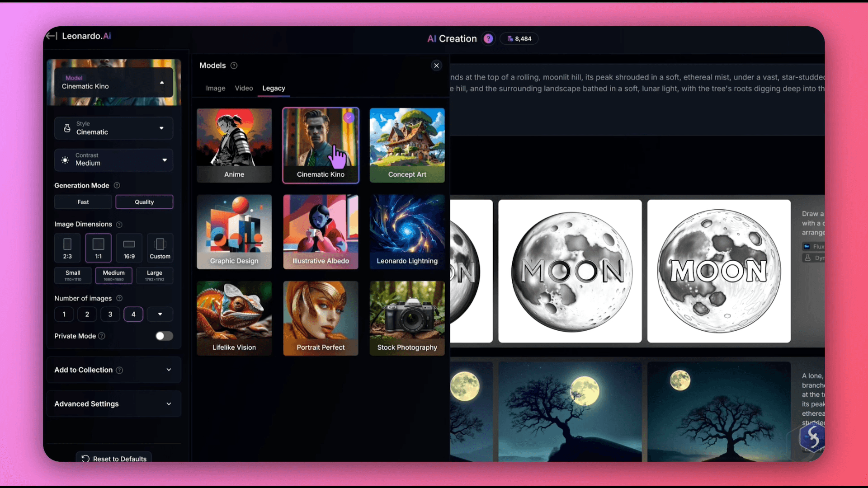868x488 pixels.
Task: Pick the Illustrative Albedo model
Action: click(321, 232)
